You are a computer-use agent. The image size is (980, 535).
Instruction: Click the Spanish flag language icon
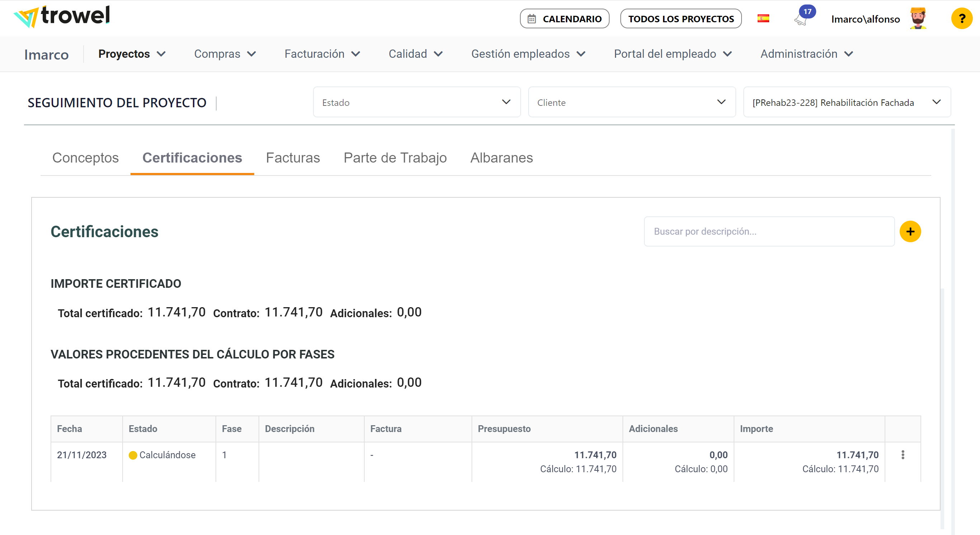point(763,19)
